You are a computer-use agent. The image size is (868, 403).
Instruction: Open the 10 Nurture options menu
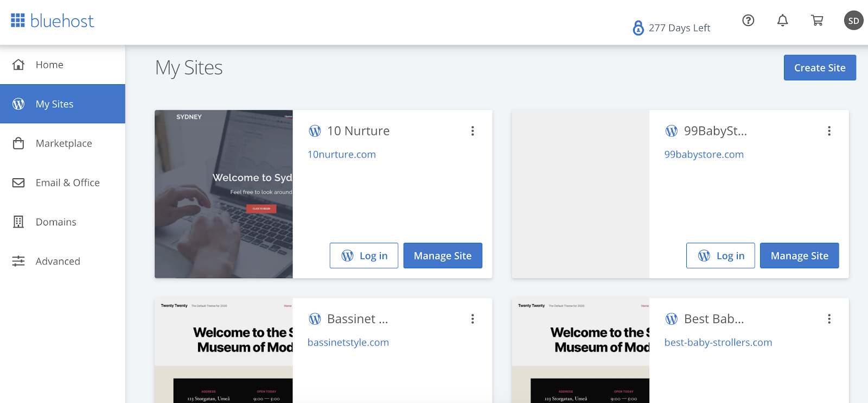473,131
